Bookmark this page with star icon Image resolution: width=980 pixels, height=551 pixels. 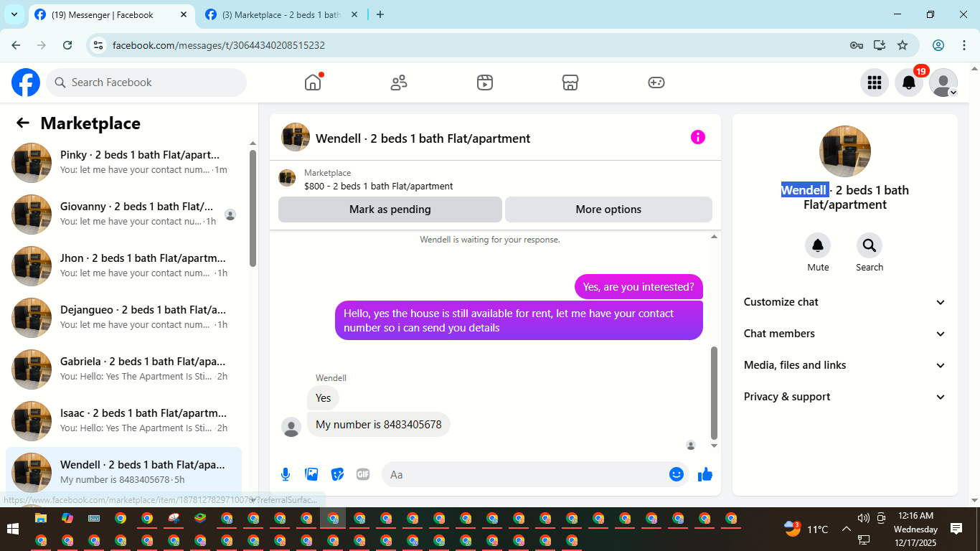pyautogui.click(x=903, y=45)
